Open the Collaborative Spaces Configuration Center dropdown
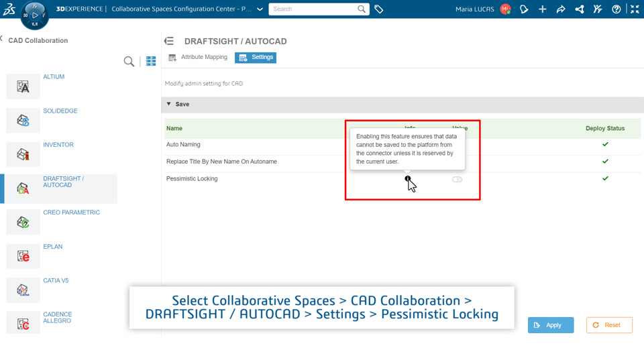644x362 pixels. click(260, 9)
